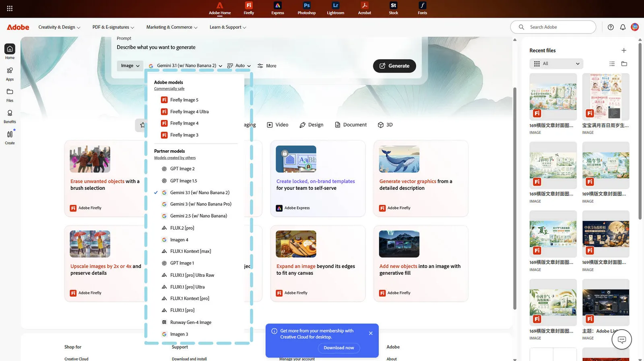Open Create in left sidebar
The width and height of the screenshot is (644, 361).
click(x=10, y=137)
